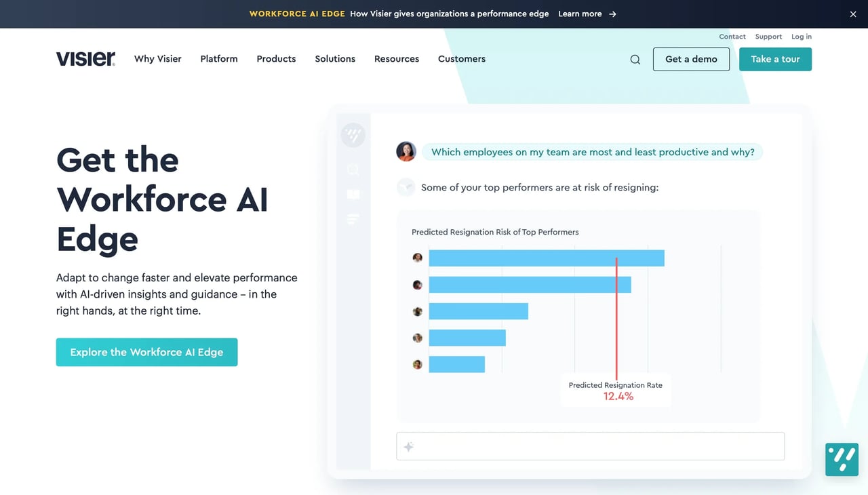The height and width of the screenshot is (495, 868).
Task: Open the Resources menu item
Action: (x=397, y=59)
